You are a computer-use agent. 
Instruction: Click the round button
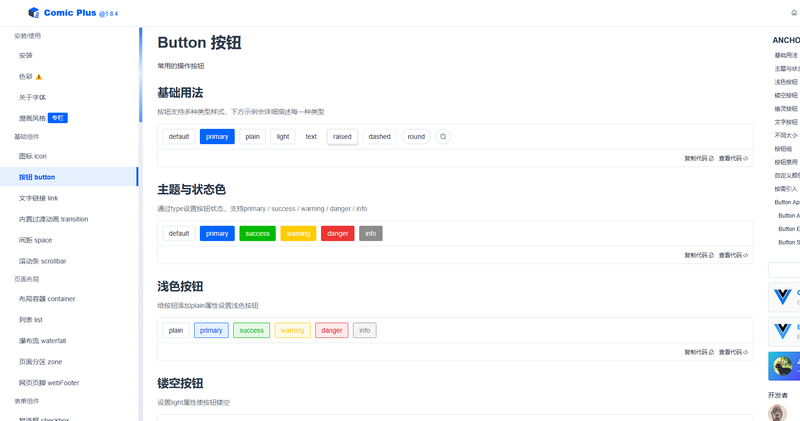(x=416, y=137)
